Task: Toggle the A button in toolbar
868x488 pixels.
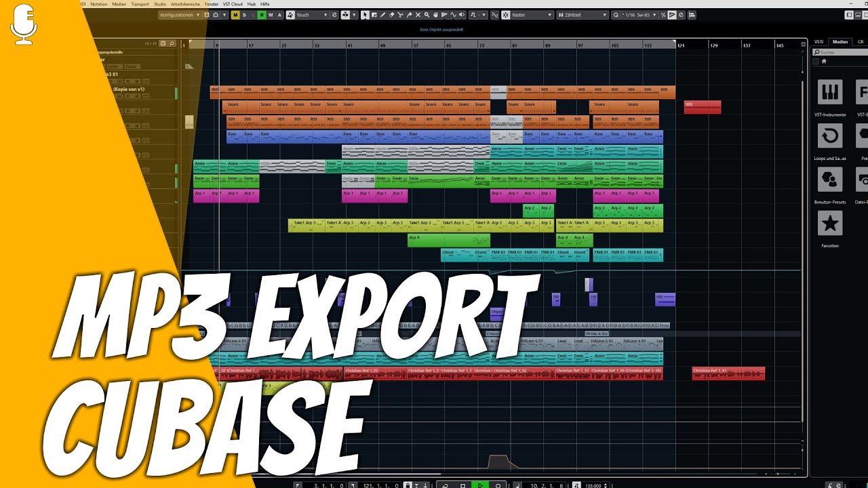Action: click(279, 15)
